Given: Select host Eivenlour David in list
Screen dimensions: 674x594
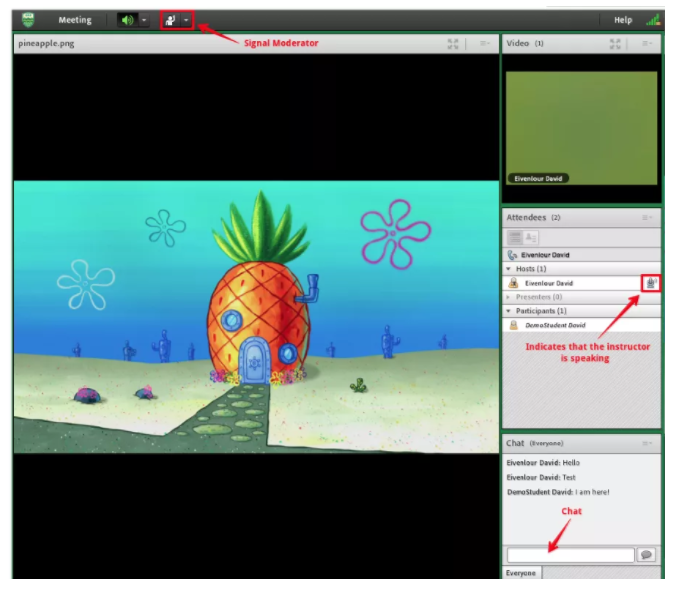Looking at the screenshot, I should [582, 283].
